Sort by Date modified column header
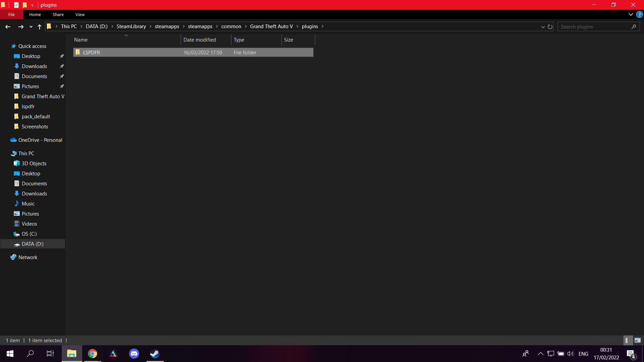 (200, 40)
